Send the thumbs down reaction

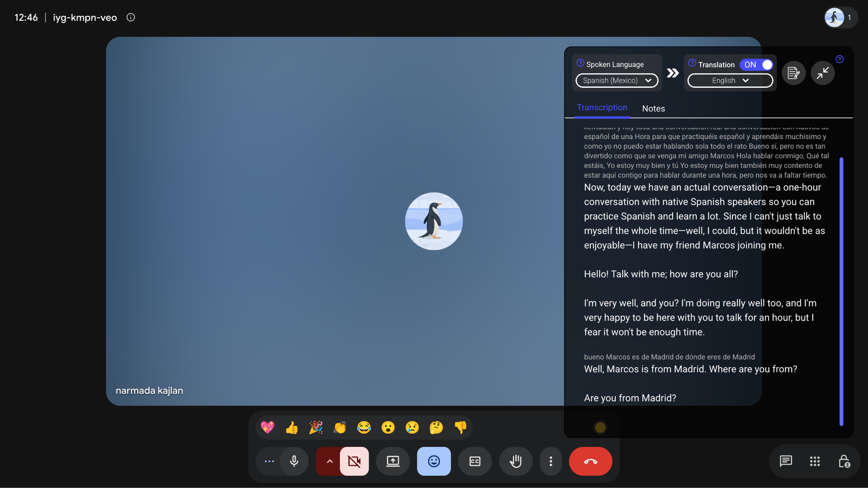[461, 427]
